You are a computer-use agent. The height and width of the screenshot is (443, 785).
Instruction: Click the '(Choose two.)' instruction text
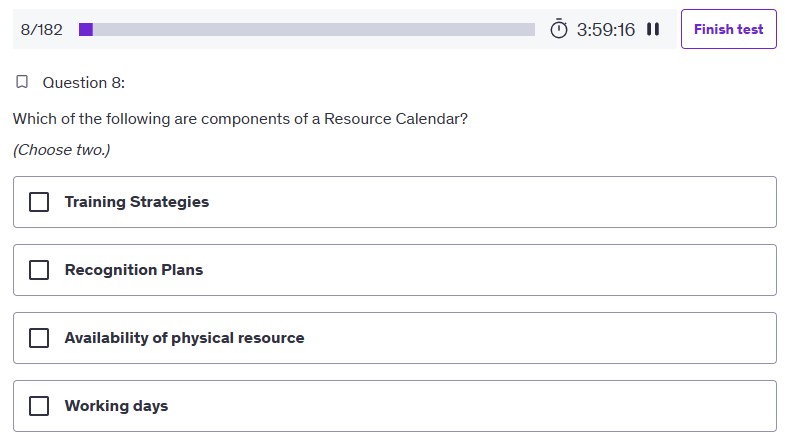tap(61, 150)
